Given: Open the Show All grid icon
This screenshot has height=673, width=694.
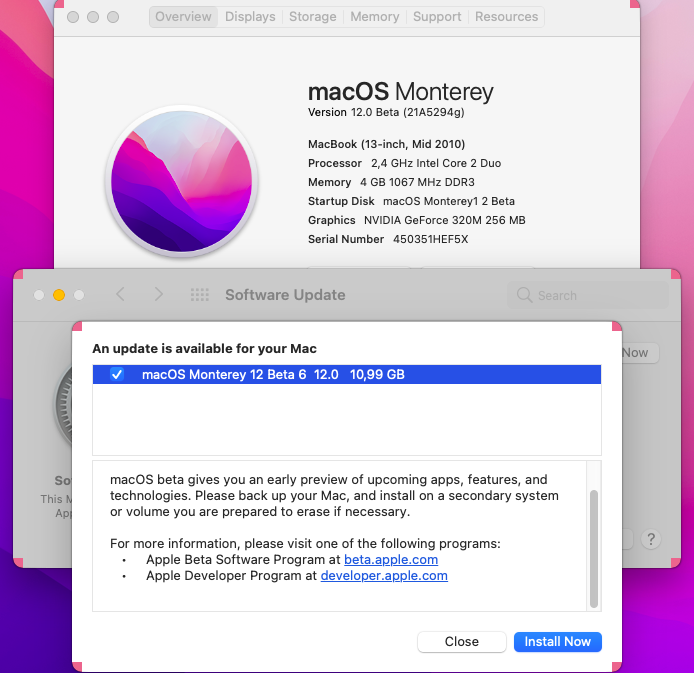Looking at the screenshot, I should (200, 295).
